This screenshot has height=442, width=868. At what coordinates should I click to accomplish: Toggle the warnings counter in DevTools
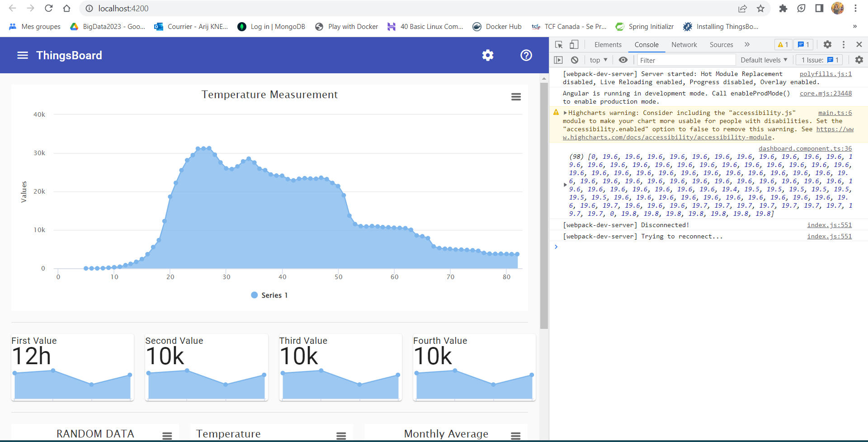tap(783, 44)
